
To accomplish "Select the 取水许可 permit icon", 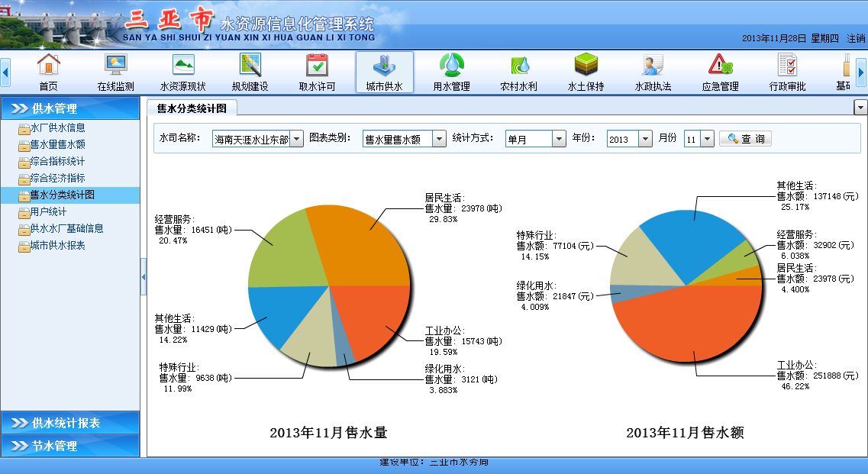I will pos(317,66).
